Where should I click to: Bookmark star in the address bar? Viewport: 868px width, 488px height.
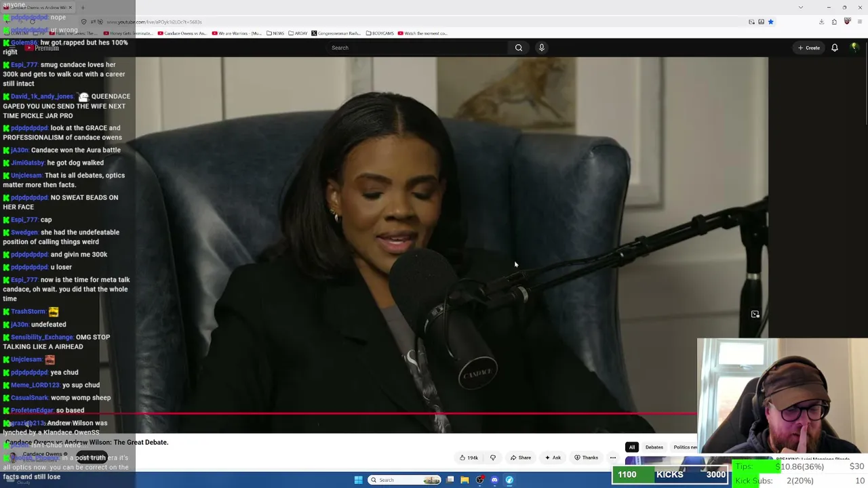tap(770, 22)
